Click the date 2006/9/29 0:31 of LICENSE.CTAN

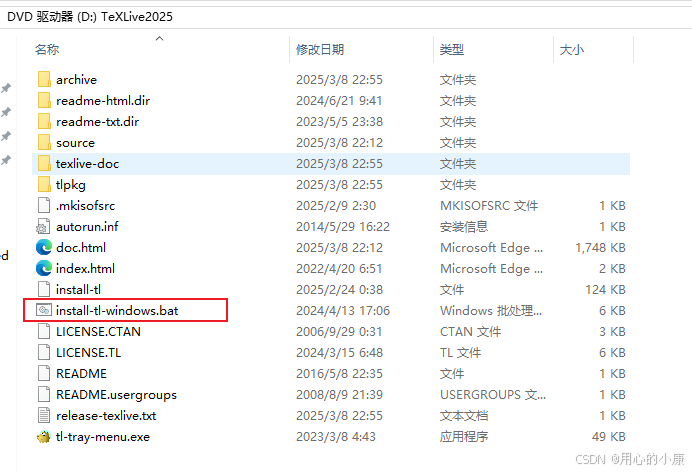click(x=339, y=332)
